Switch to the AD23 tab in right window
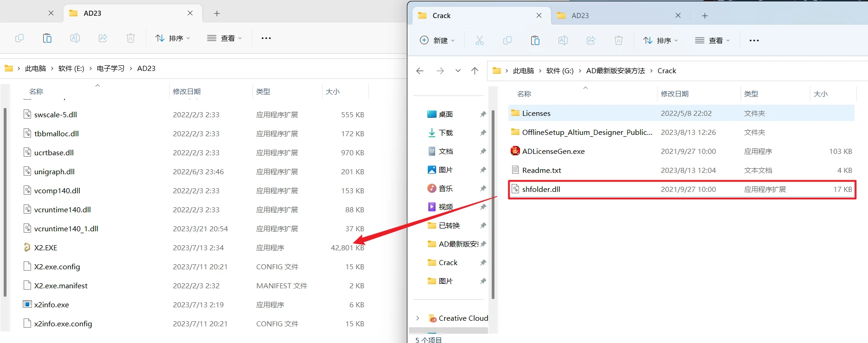 coord(580,15)
